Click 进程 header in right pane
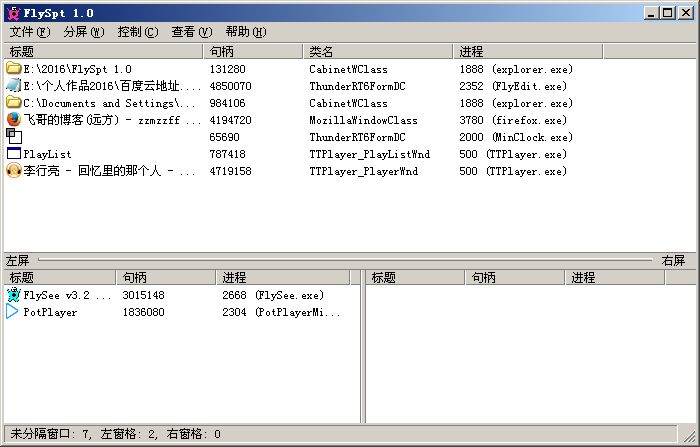 click(616, 277)
